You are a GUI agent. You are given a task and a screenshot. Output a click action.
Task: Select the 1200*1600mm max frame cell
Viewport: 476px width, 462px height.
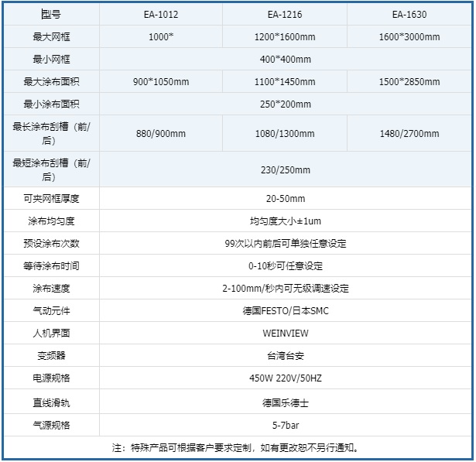point(285,37)
